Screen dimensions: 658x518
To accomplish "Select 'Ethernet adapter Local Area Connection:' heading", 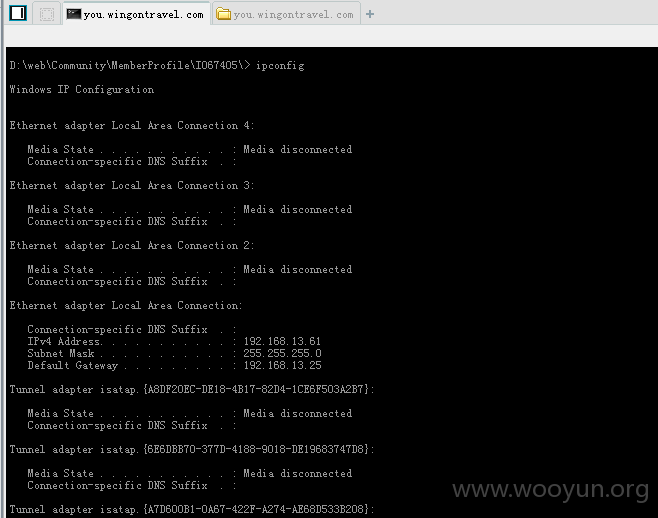I will pos(126,306).
